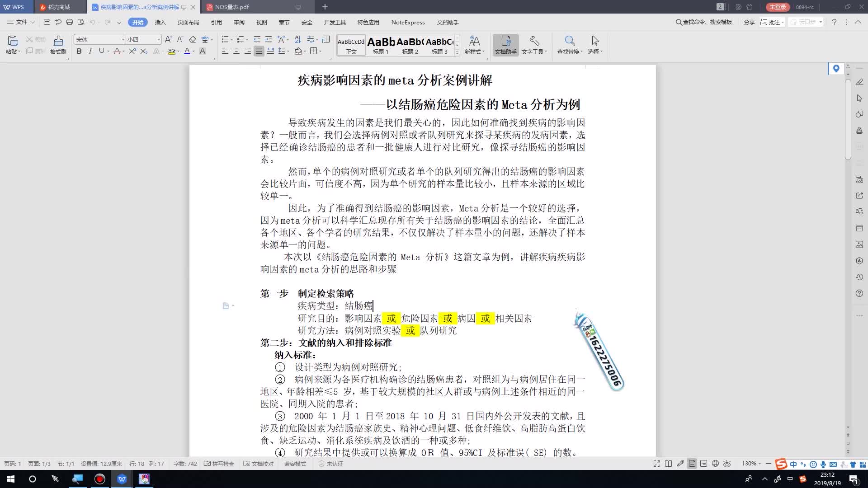Click the save icon in quick access bar
The image size is (868, 488).
[47, 22]
